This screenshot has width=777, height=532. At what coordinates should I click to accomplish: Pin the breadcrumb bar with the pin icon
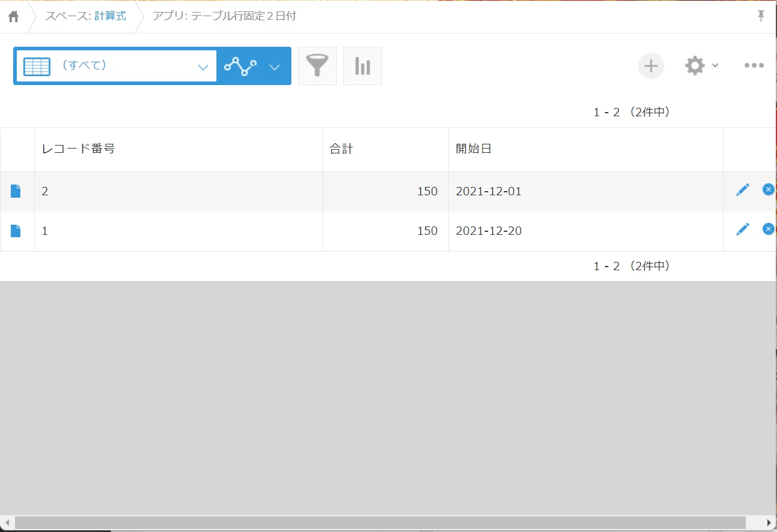pos(761,16)
